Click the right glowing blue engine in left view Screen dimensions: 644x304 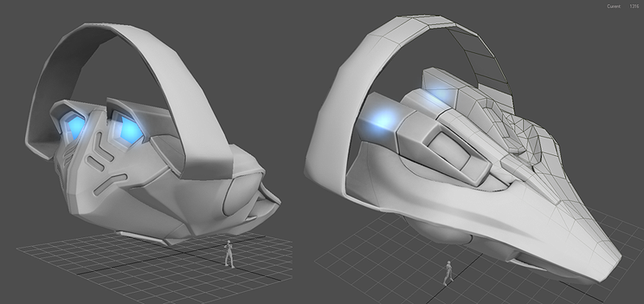130,129
